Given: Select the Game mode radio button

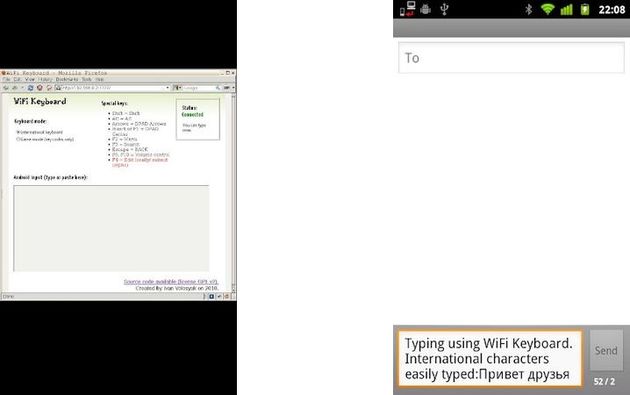Looking at the screenshot, I should click(17, 139).
